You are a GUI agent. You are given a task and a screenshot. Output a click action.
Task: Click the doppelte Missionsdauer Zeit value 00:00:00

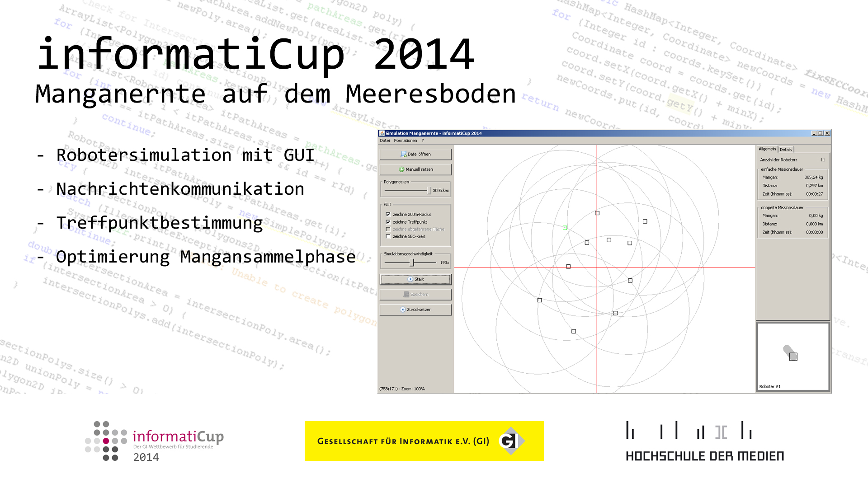(x=814, y=233)
